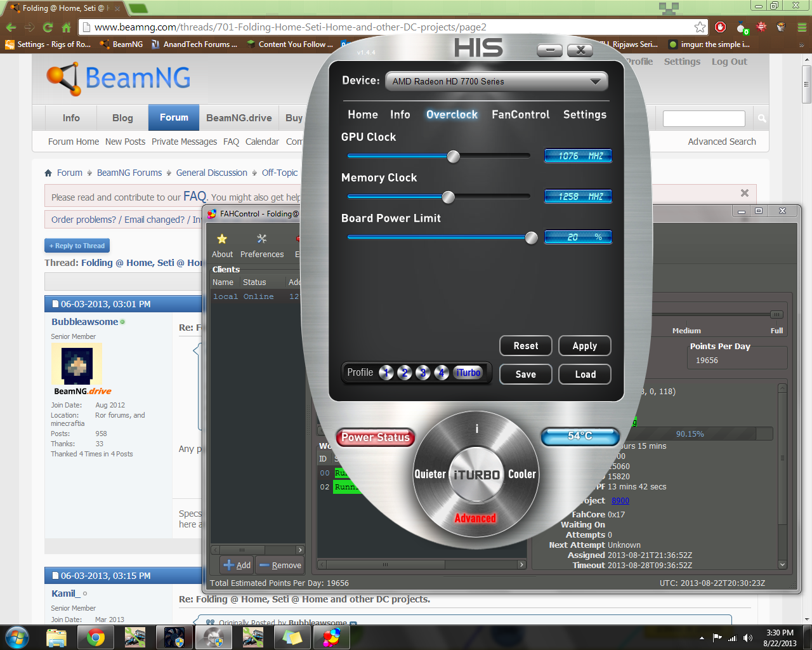Viewport: 812px width, 650px height.
Task: Click the Board Power Limit percent field
Action: click(x=578, y=237)
